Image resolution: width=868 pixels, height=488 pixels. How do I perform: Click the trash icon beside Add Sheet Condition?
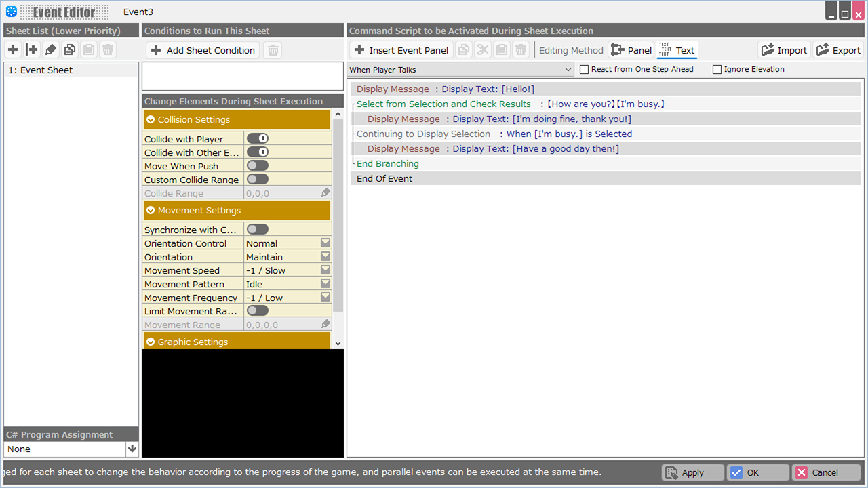pos(273,50)
